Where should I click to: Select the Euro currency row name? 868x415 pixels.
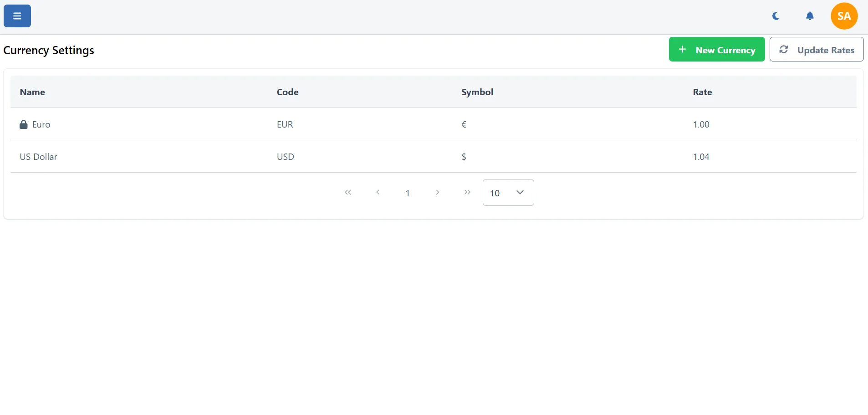coord(41,124)
